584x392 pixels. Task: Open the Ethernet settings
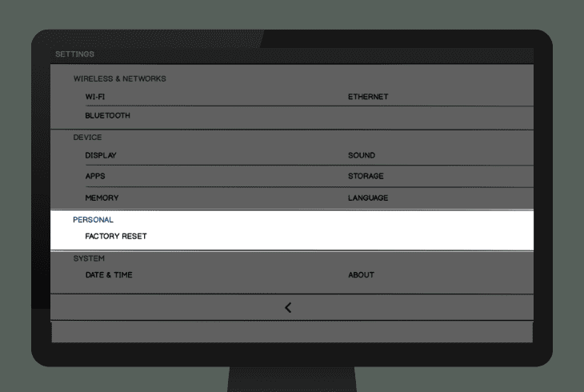point(368,97)
